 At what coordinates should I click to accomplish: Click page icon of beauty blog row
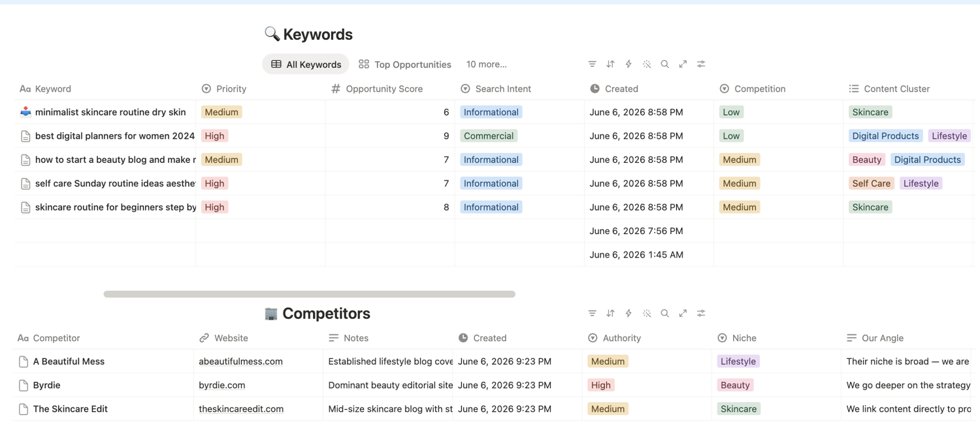click(25, 160)
